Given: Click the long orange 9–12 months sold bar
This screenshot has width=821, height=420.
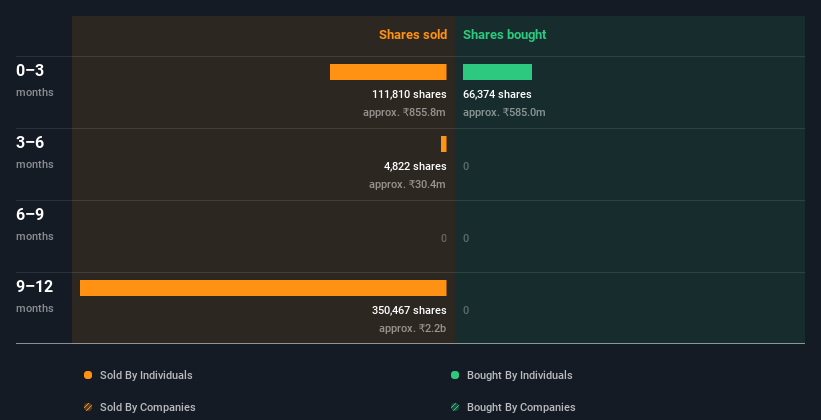Looking at the screenshot, I should pos(263,288).
